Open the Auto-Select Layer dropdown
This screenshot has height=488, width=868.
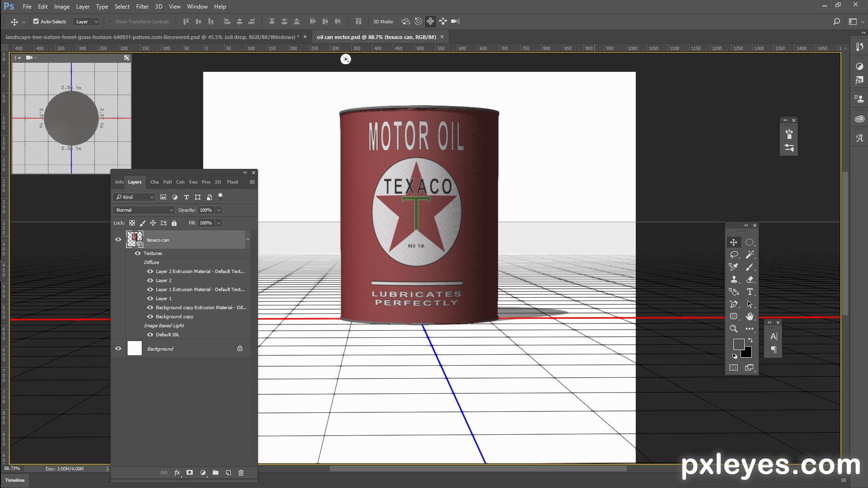point(86,21)
